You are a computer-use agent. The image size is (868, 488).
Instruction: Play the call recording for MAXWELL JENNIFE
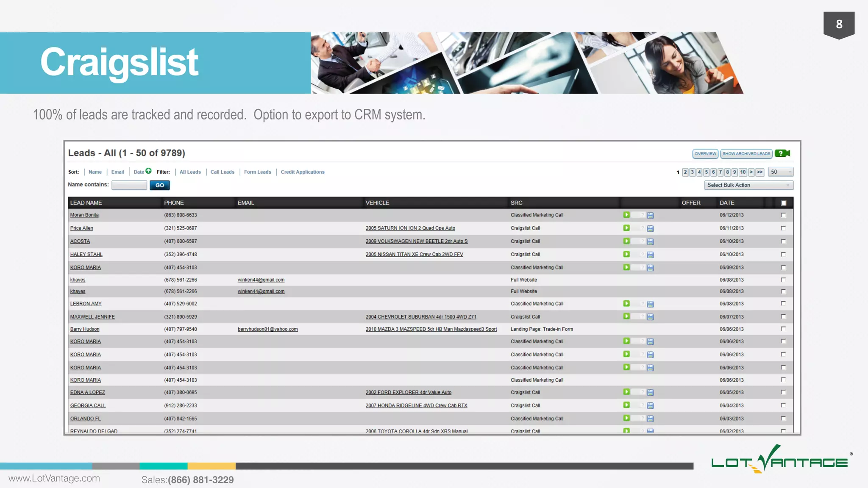pos(626,316)
